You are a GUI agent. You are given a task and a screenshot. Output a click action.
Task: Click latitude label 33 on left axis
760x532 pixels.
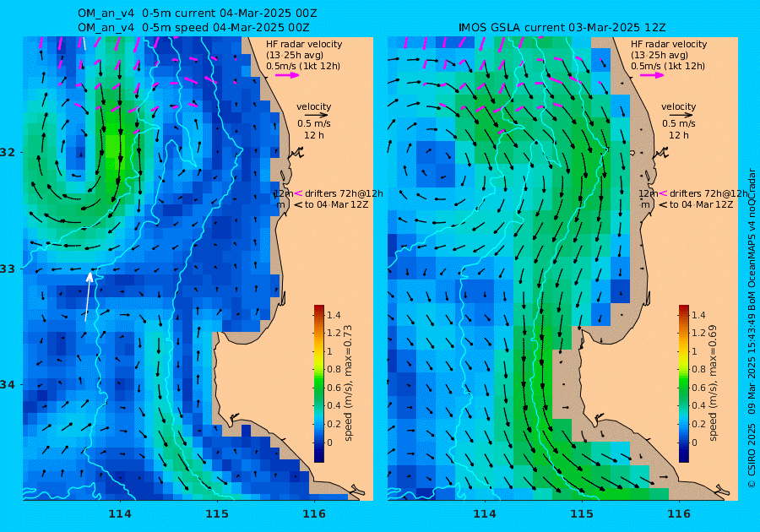(x=8, y=269)
